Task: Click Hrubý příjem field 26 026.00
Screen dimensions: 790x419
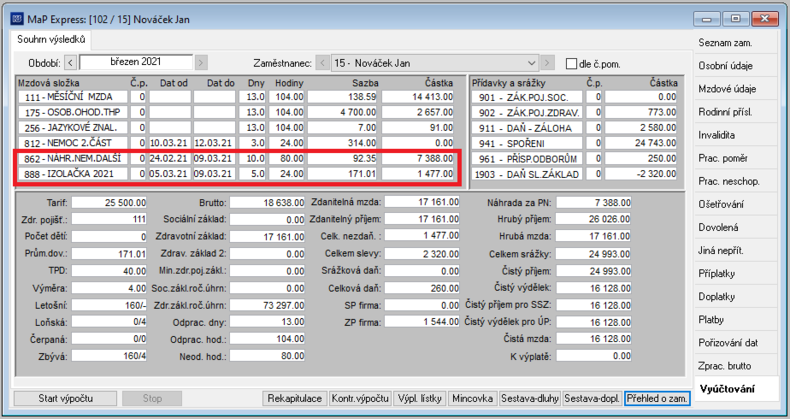Action: [594, 219]
